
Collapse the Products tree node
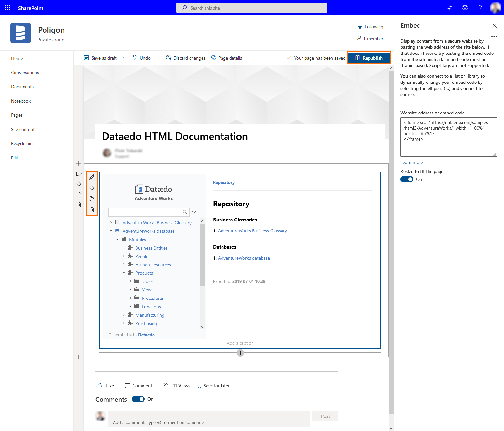coord(124,273)
